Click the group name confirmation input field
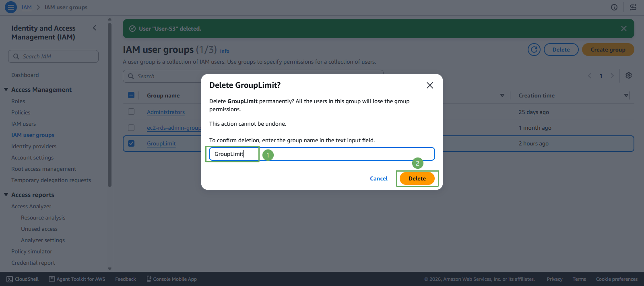This screenshot has width=644, height=286. (322, 154)
